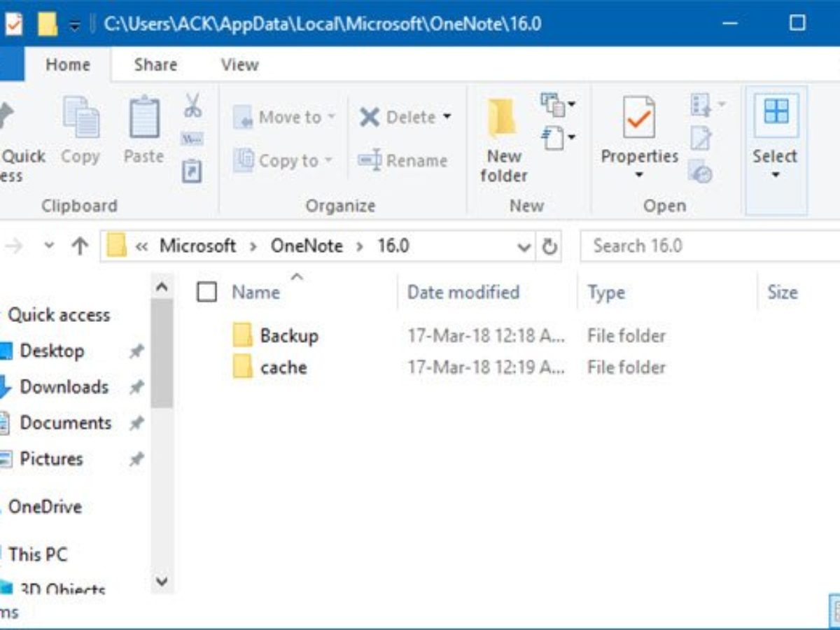The height and width of the screenshot is (630, 840).
Task: Tick the select all items checkbox
Action: click(206, 291)
